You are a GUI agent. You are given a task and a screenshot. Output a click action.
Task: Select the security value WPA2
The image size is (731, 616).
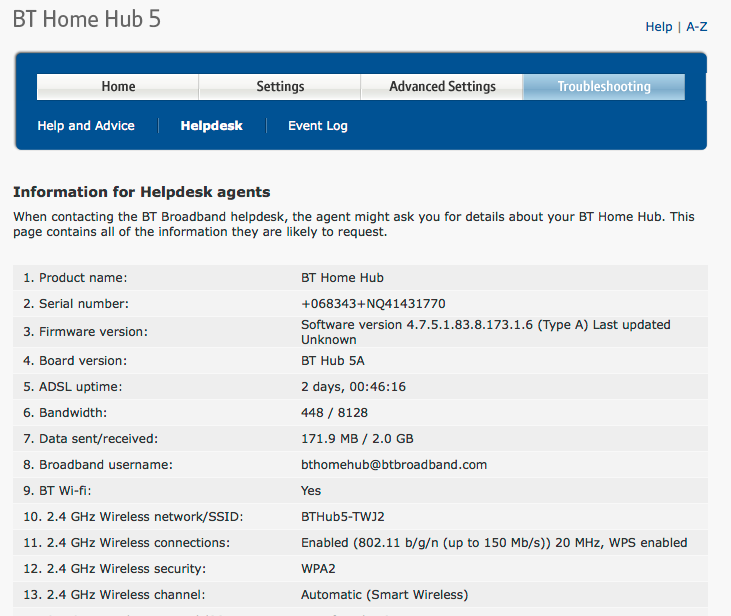point(318,569)
